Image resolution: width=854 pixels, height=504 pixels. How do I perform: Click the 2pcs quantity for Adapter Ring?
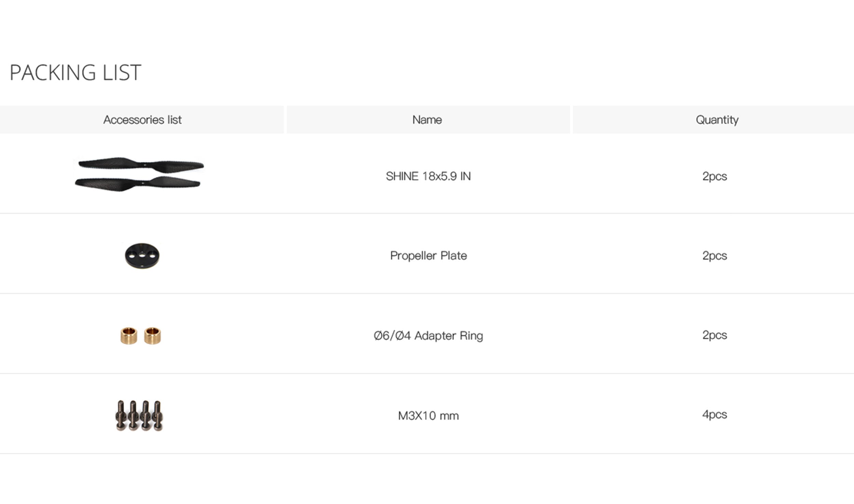(714, 335)
